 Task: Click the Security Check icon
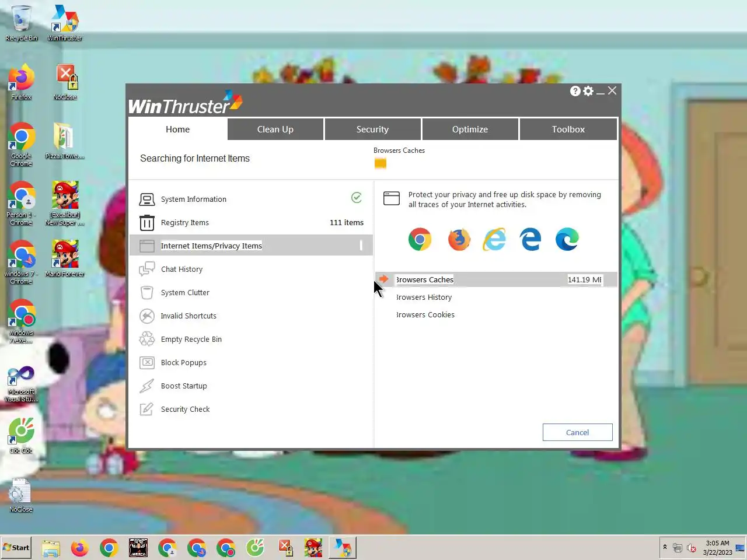point(147,409)
